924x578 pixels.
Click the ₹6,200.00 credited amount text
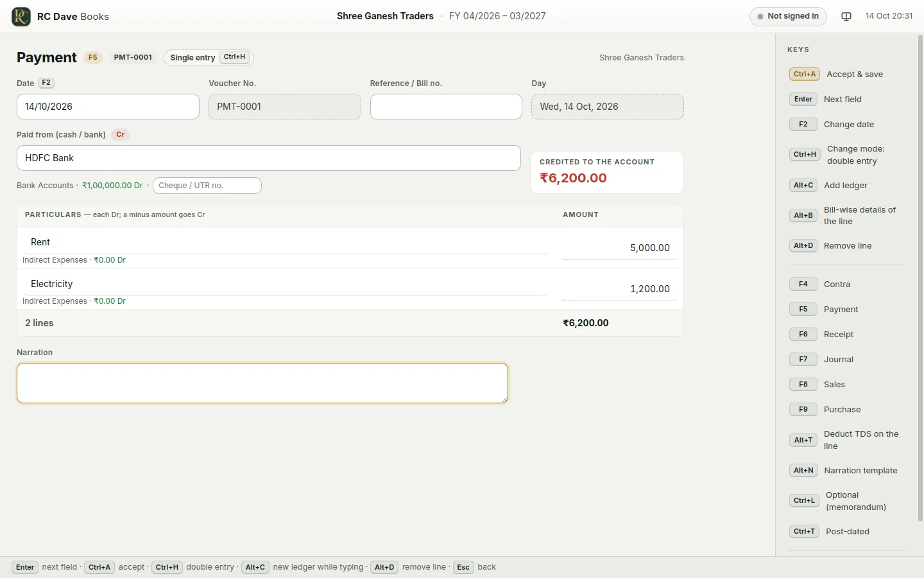tap(573, 178)
